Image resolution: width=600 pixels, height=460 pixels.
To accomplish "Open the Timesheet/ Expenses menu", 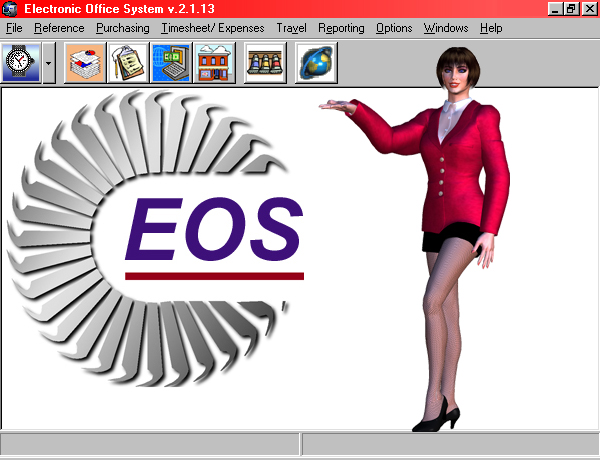I will pyautogui.click(x=213, y=28).
